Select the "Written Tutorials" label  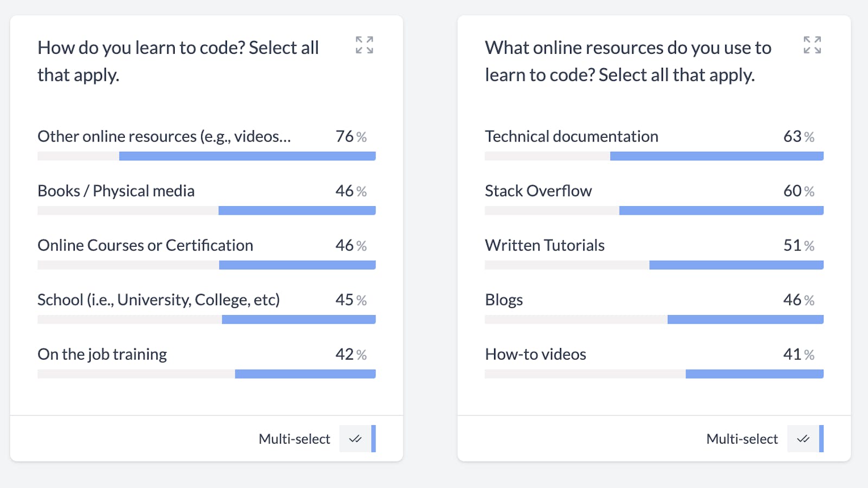pyautogui.click(x=545, y=246)
